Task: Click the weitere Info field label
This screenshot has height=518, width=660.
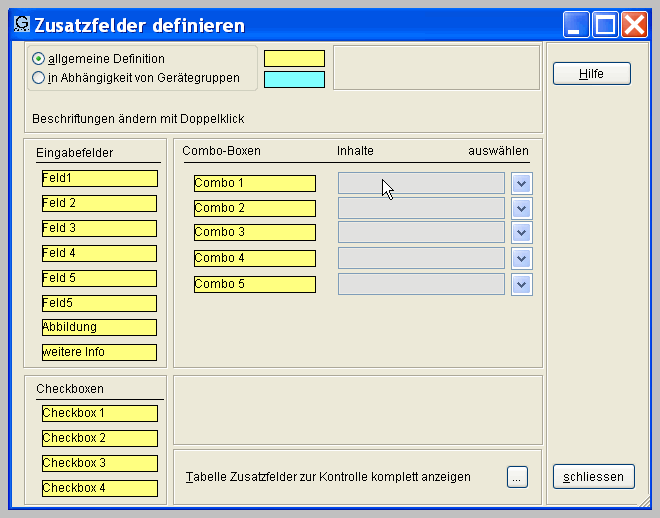Action: coord(99,352)
